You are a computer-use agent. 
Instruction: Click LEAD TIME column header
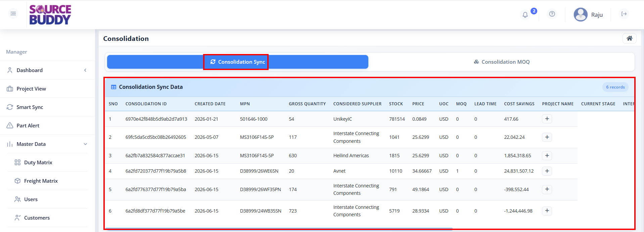point(485,104)
